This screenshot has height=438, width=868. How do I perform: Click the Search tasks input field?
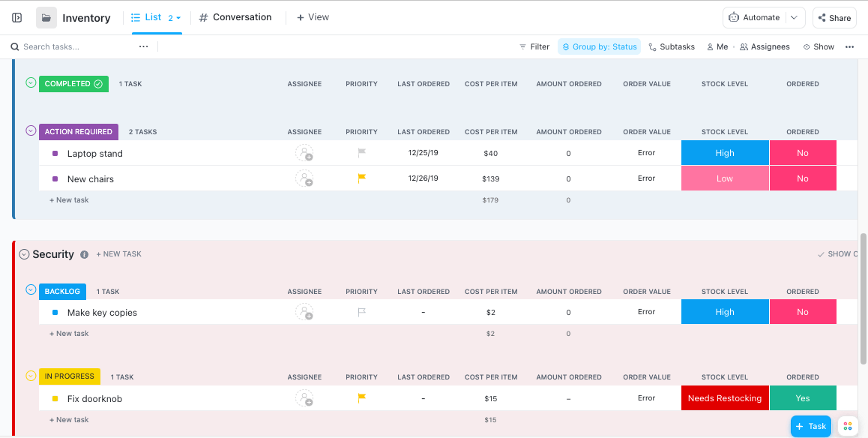pyautogui.click(x=75, y=46)
